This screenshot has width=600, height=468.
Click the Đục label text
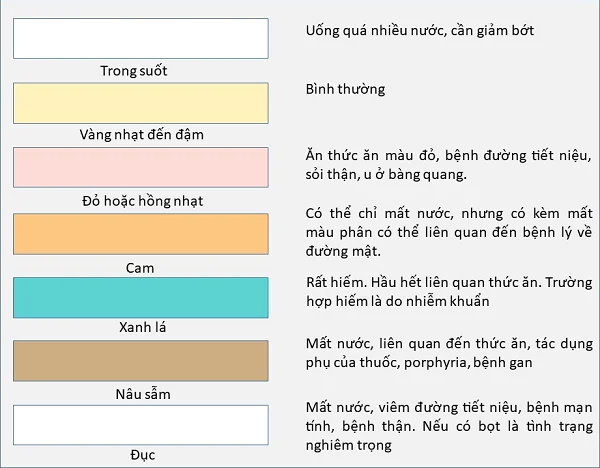click(143, 455)
